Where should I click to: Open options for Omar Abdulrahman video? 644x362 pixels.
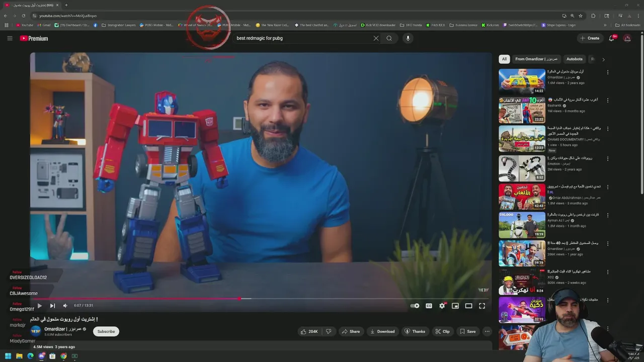pos(608,187)
